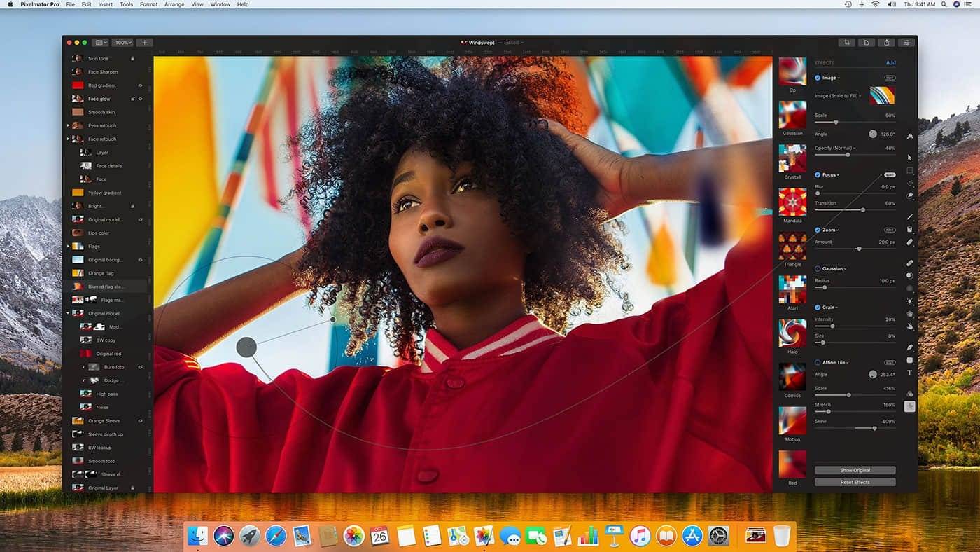The height and width of the screenshot is (552, 980).
Task: Select the Halo effect preset thumbnail
Action: [792, 333]
